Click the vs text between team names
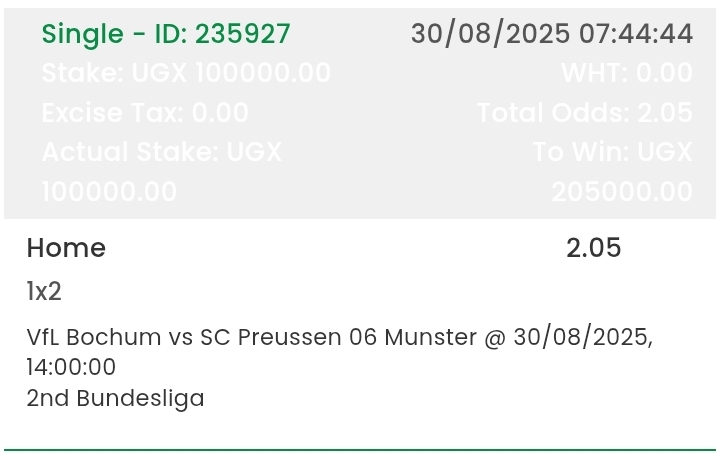This screenshot has width=720, height=458. point(180,338)
